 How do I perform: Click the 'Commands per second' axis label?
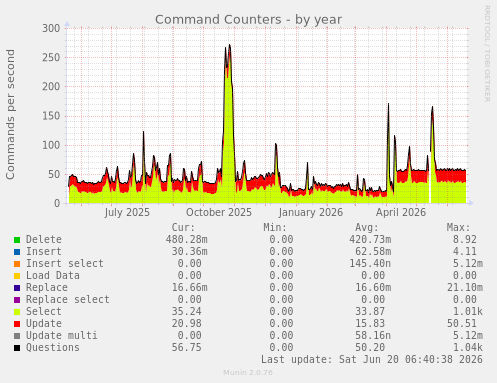pyautogui.click(x=10, y=114)
